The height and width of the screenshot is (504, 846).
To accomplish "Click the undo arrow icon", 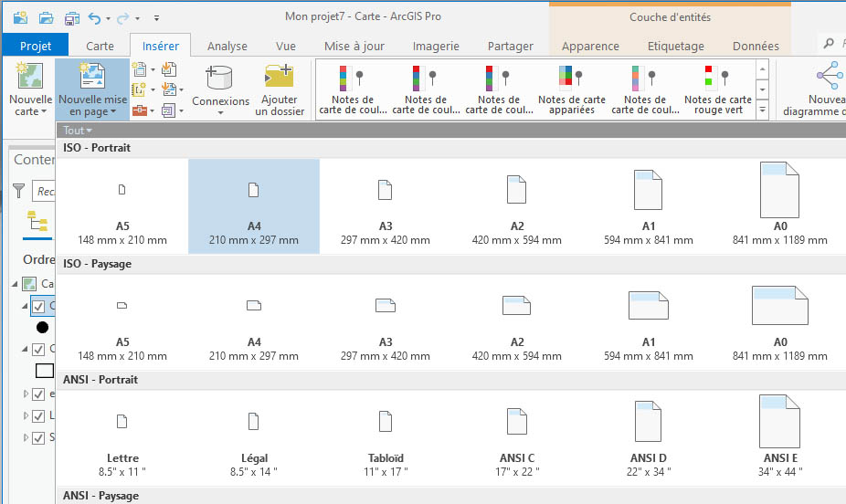I will [93, 17].
